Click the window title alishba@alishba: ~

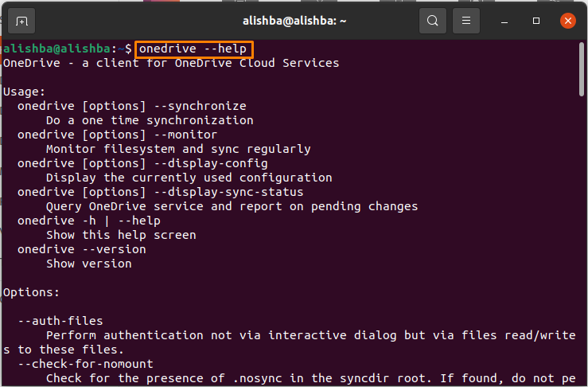click(294, 21)
